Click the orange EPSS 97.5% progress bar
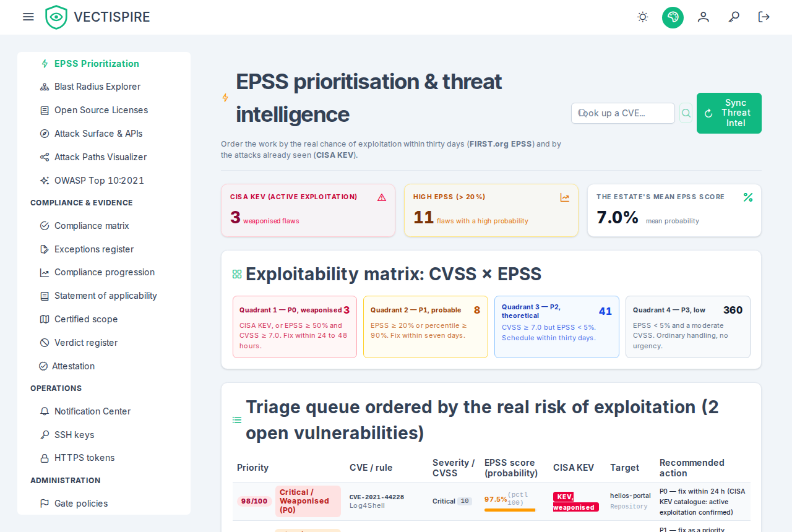 pyautogui.click(x=510, y=510)
